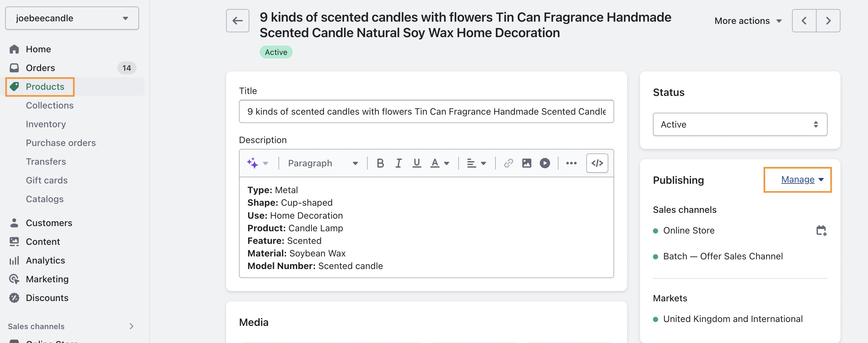Click Batch — Offer Sales Channel entry
Viewport: 868px width, 343px height.
pyautogui.click(x=723, y=256)
